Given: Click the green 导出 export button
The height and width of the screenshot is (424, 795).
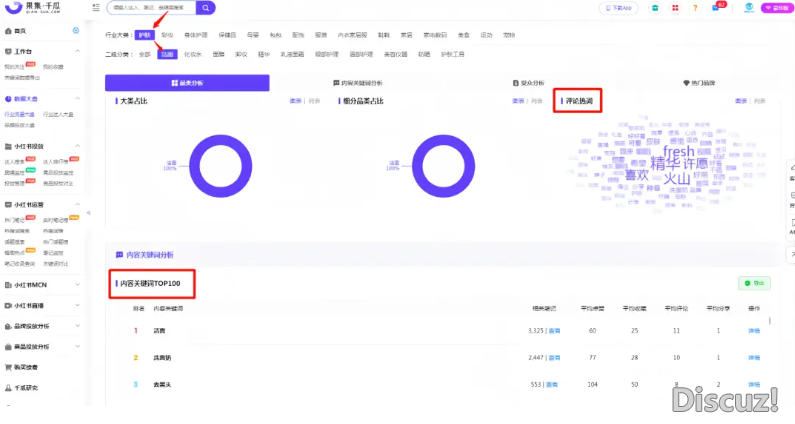Looking at the screenshot, I should [754, 283].
